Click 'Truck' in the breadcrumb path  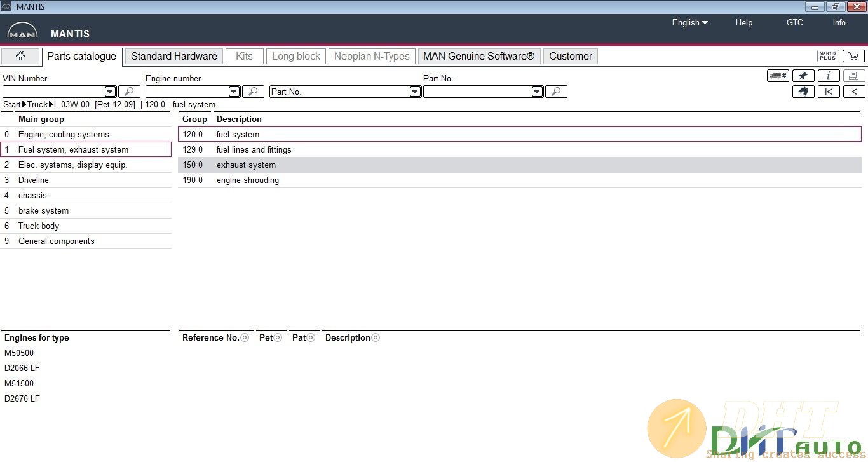point(37,104)
